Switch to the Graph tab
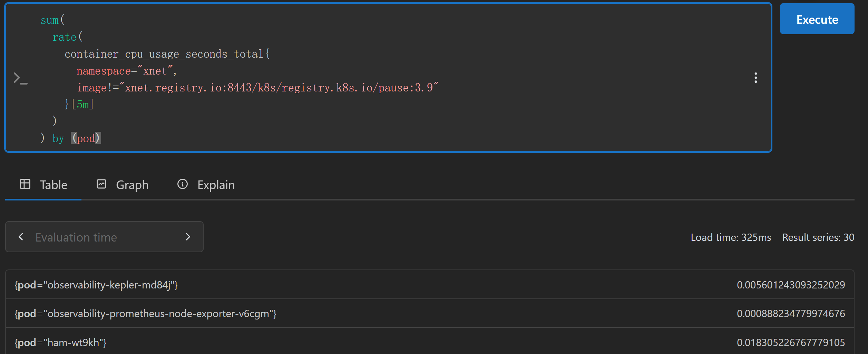This screenshot has height=354, width=868. click(x=123, y=185)
